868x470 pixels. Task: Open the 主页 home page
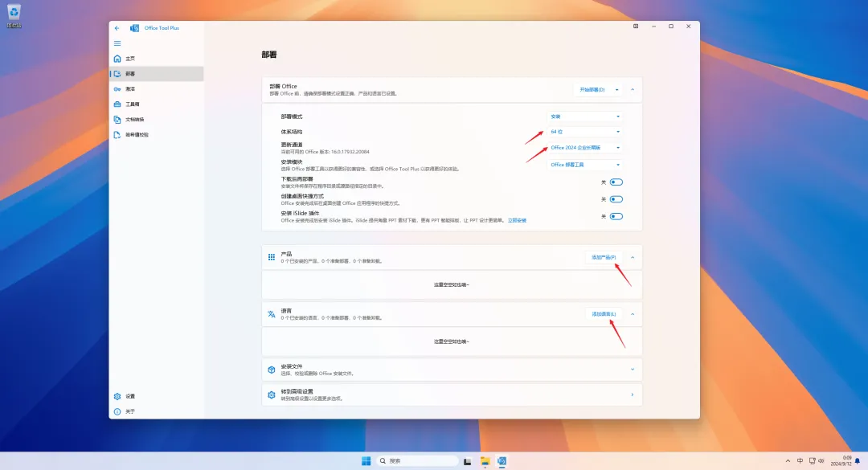point(129,59)
